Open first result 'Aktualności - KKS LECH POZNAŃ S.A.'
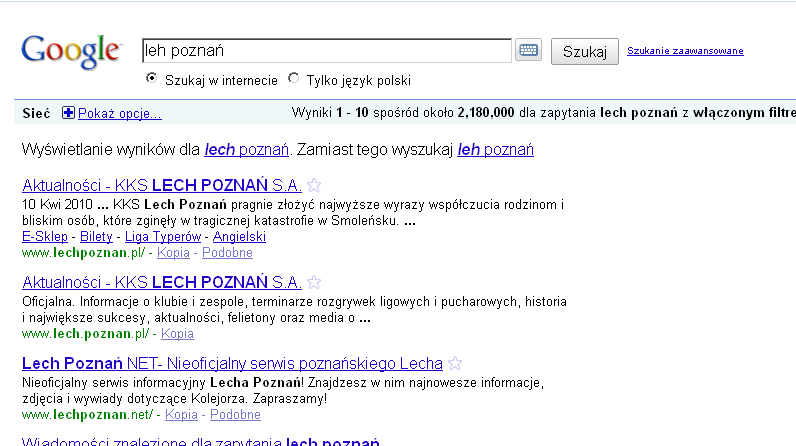The image size is (796, 446). click(162, 185)
